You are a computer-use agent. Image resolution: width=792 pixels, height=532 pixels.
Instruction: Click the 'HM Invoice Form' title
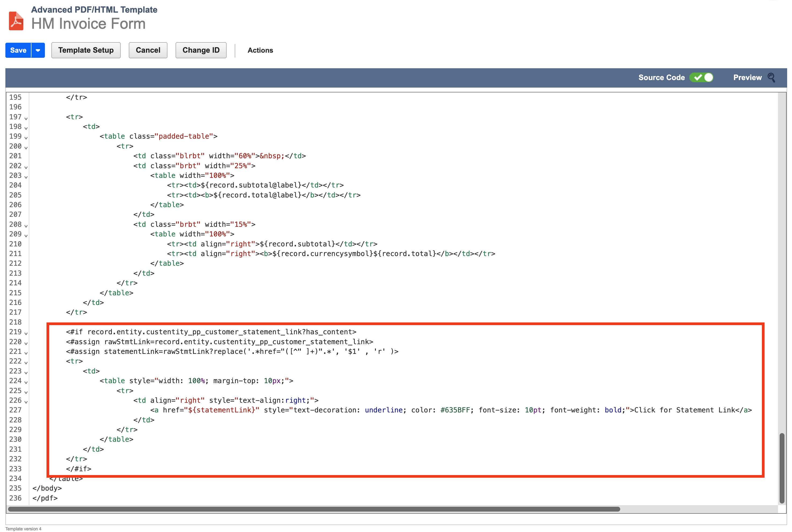(x=88, y=24)
